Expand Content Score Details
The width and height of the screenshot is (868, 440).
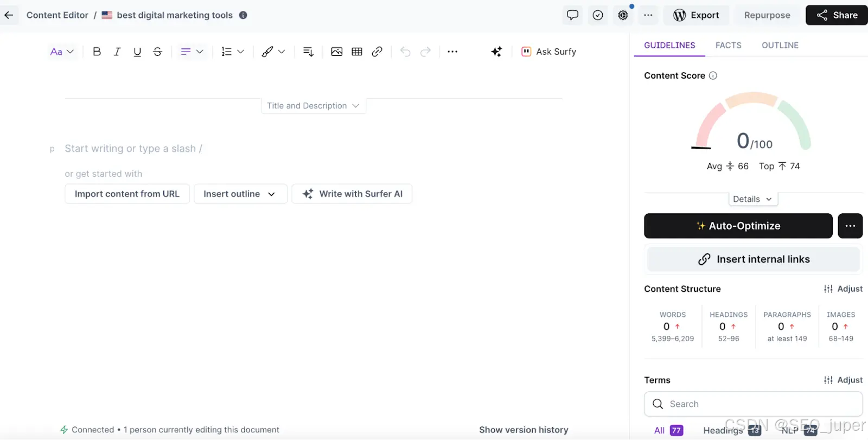[753, 199]
